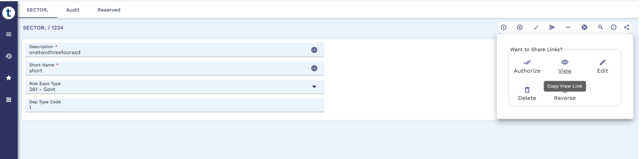The image size is (644, 159).
Task: Switch to the Reserved tab
Action: click(x=109, y=10)
